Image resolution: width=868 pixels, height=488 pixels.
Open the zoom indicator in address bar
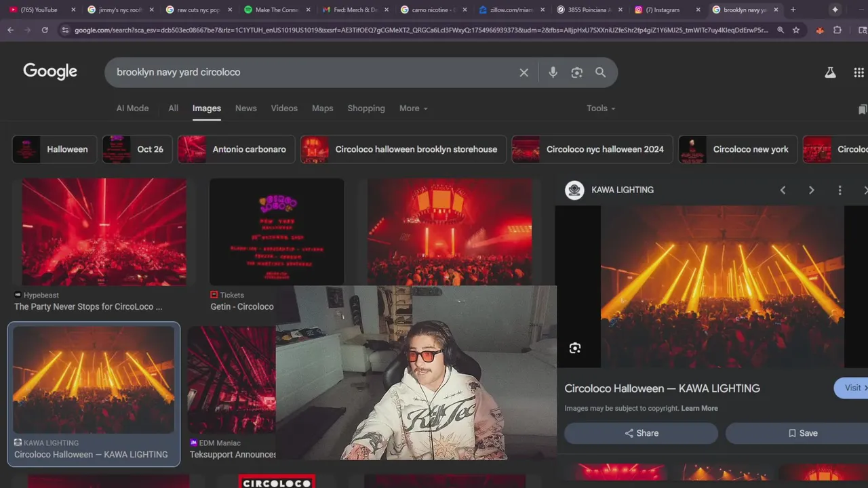781,30
